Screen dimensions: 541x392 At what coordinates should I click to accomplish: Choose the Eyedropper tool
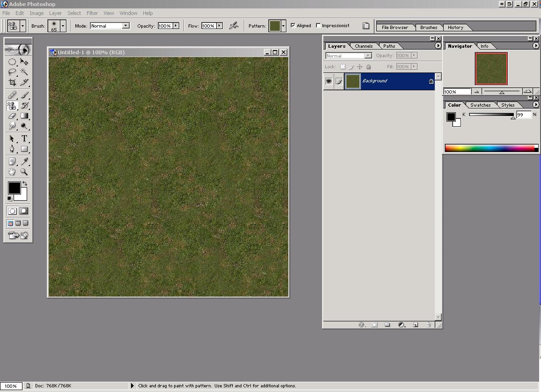pyautogui.click(x=24, y=161)
